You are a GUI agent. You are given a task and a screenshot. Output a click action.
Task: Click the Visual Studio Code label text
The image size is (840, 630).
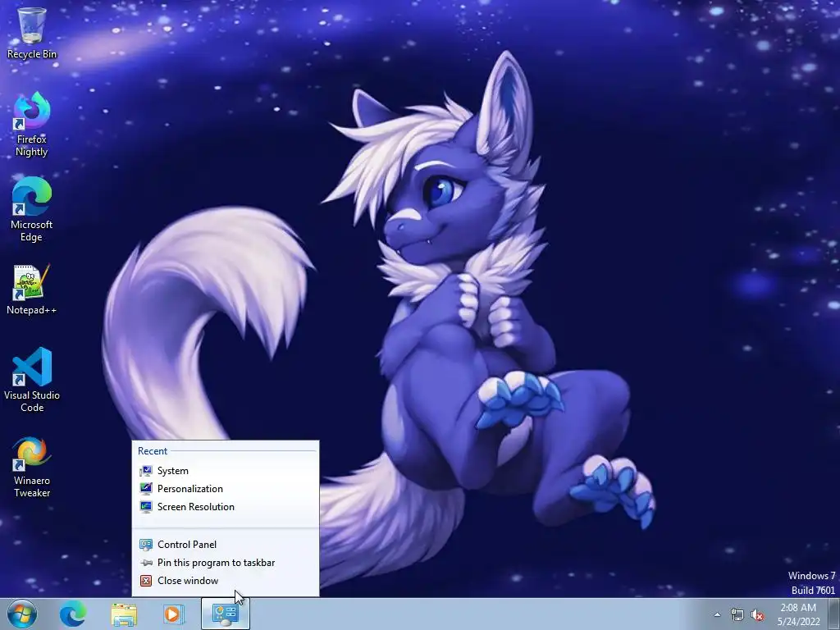(x=32, y=401)
